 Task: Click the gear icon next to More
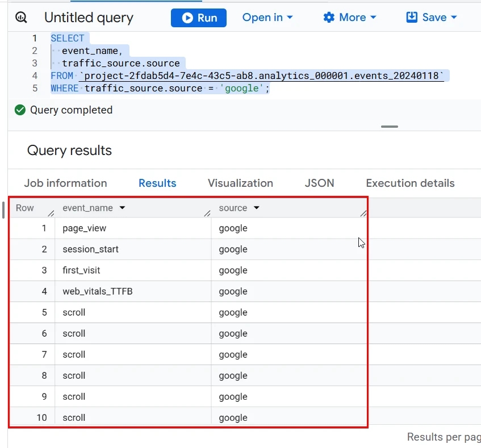click(x=329, y=18)
